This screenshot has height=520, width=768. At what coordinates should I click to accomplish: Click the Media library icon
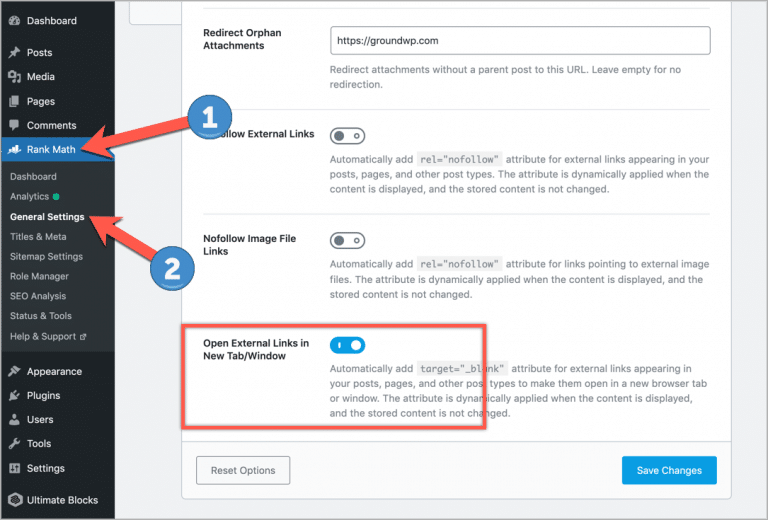15,76
